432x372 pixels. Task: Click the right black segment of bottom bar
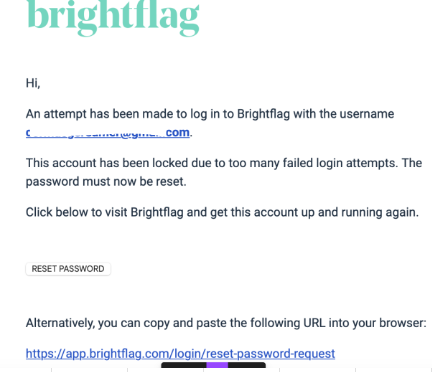tap(247, 366)
